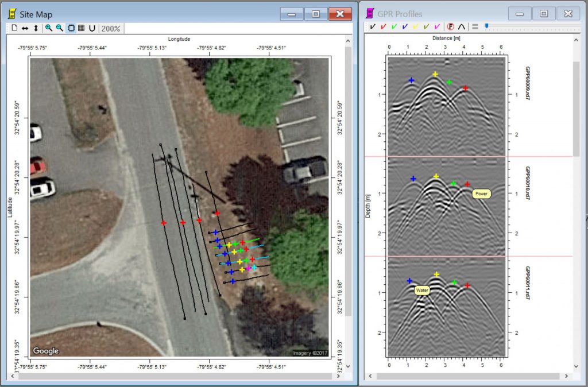Click the U coordinate units icon

[x=91, y=28]
